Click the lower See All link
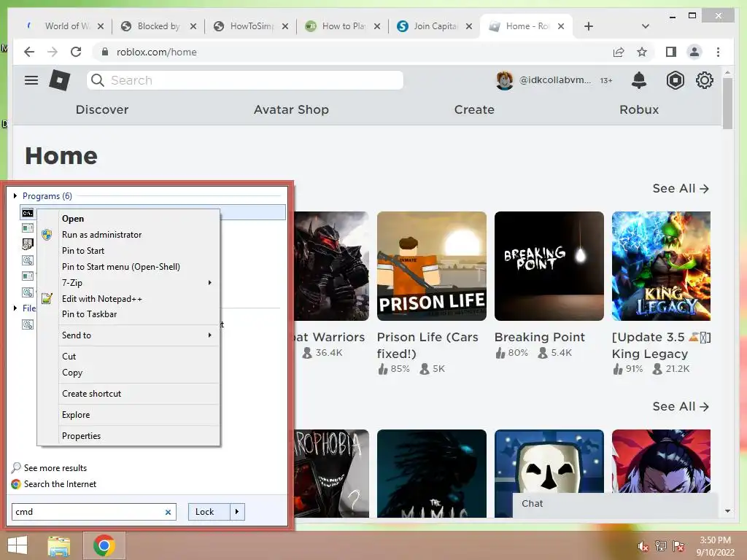Viewport: 747px width, 560px height. coord(681,407)
